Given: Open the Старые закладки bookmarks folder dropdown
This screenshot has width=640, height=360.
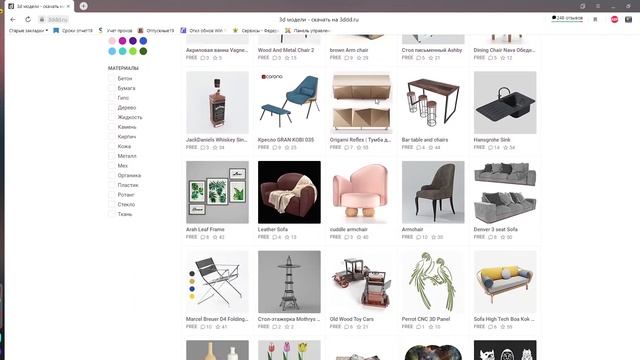Looking at the screenshot, I should [28, 31].
